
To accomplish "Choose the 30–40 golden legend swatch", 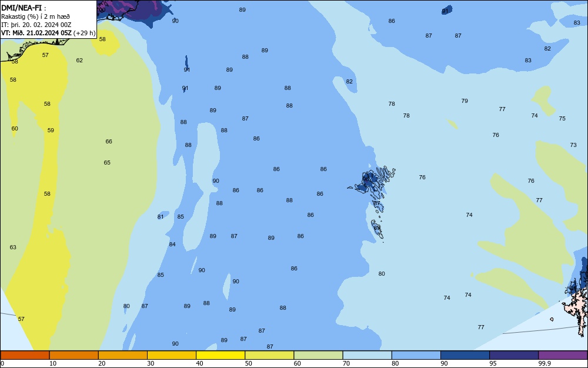I will click(x=172, y=355).
